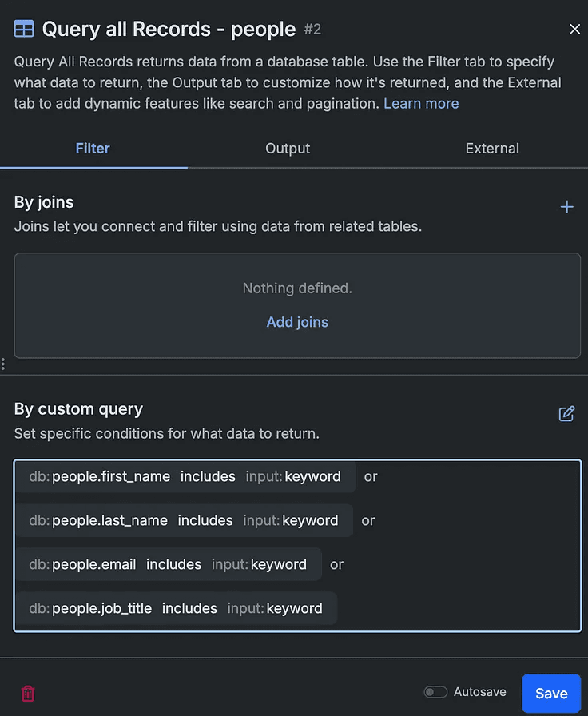Click the 'or' operator after first_name condition
The image size is (588, 716).
point(371,477)
